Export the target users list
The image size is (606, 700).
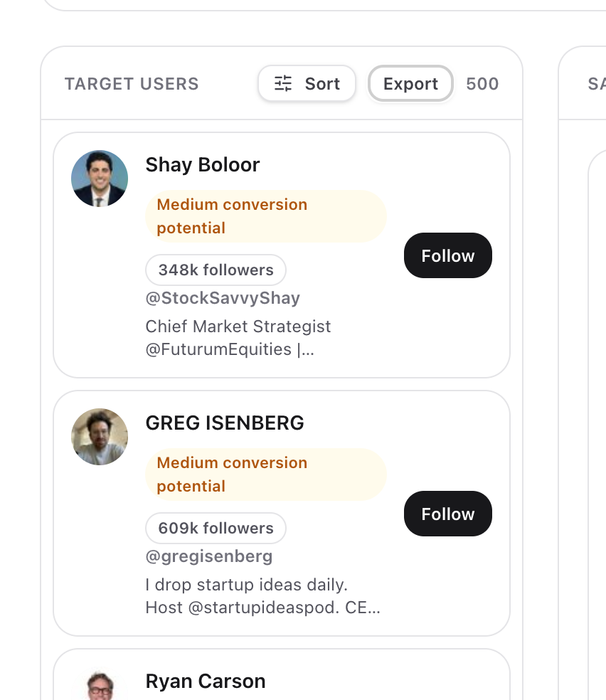click(410, 84)
